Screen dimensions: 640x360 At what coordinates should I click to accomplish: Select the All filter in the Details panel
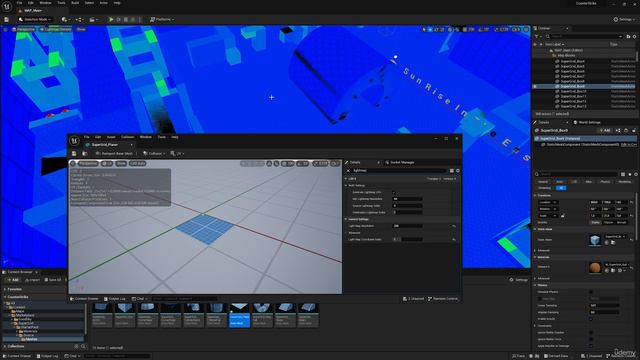click(561, 188)
